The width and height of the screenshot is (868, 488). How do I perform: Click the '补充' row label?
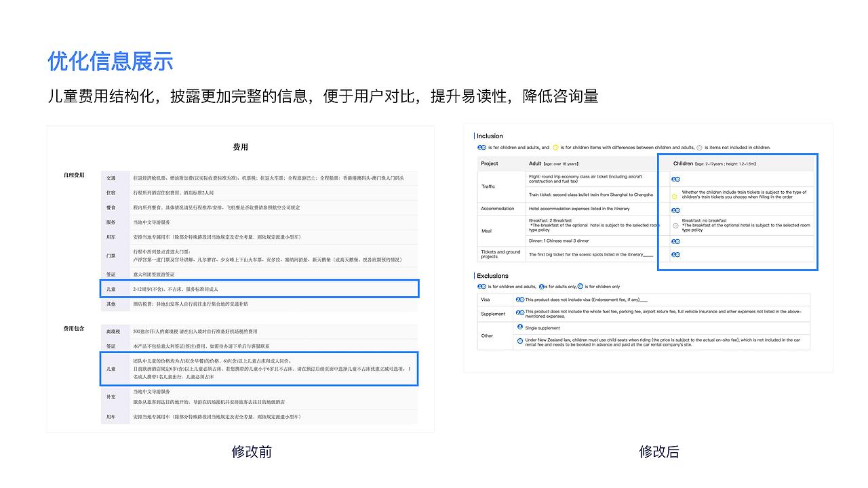click(x=111, y=397)
